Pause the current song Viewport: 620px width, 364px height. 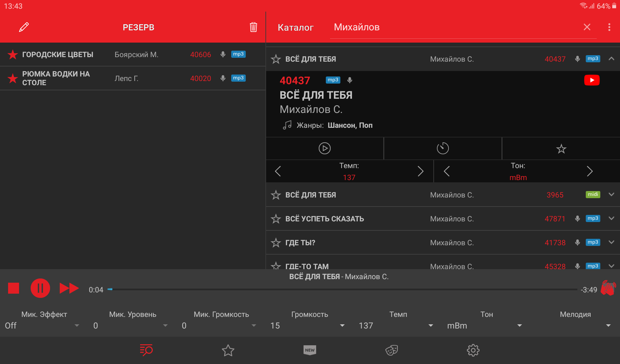[40, 288]
